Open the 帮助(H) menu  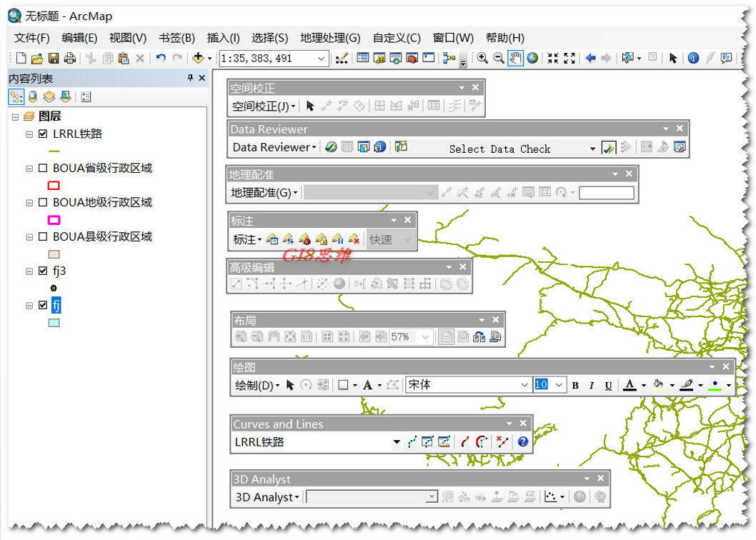(504, 38)
